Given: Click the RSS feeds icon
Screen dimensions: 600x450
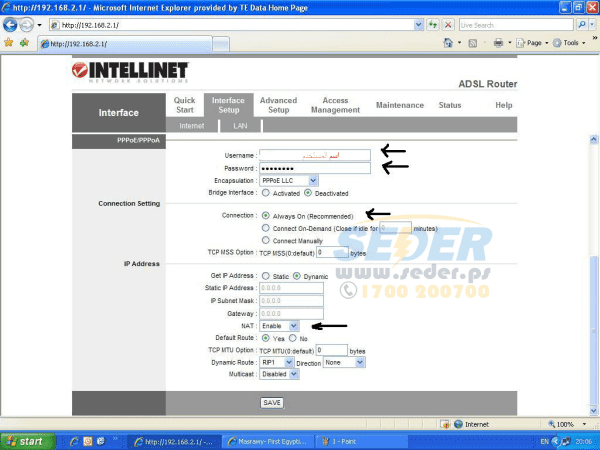Looking at the screenshot, I should (473, 43).
